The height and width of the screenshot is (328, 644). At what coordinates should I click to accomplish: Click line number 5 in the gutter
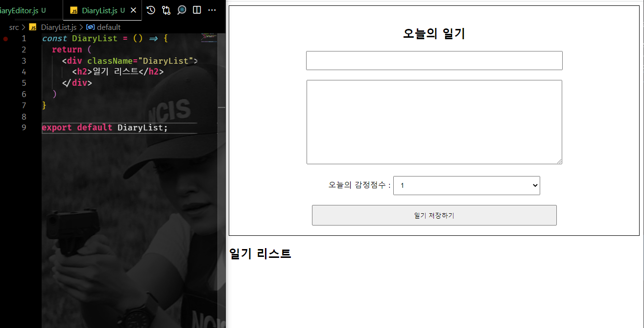24,83
